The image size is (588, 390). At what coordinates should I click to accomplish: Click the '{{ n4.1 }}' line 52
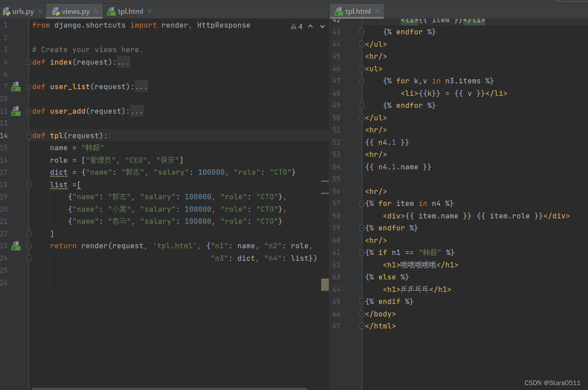click(387, 142)
